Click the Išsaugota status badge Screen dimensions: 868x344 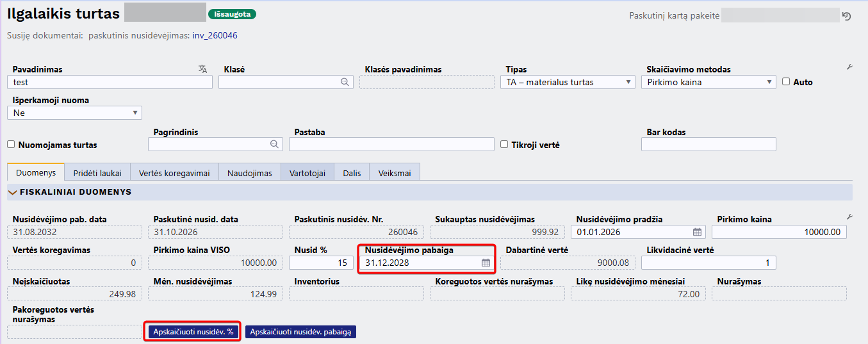(232, 14)
